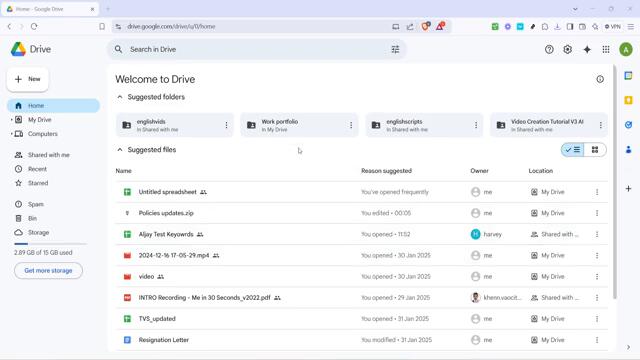
Task: Open more actions for Ajay Test Keywords row
Action: (597, 234)
